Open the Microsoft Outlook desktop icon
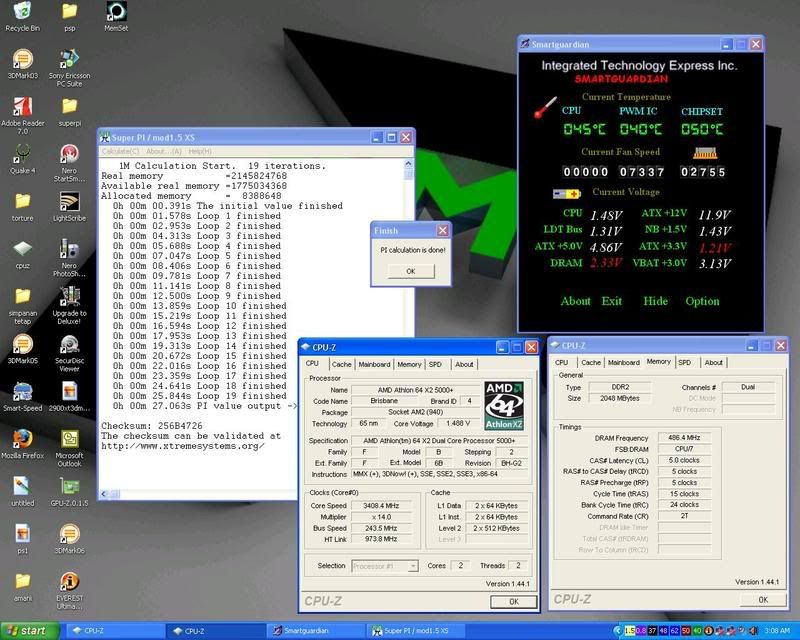Viewport: 800px width, 640px height. [x=69, y=441]
